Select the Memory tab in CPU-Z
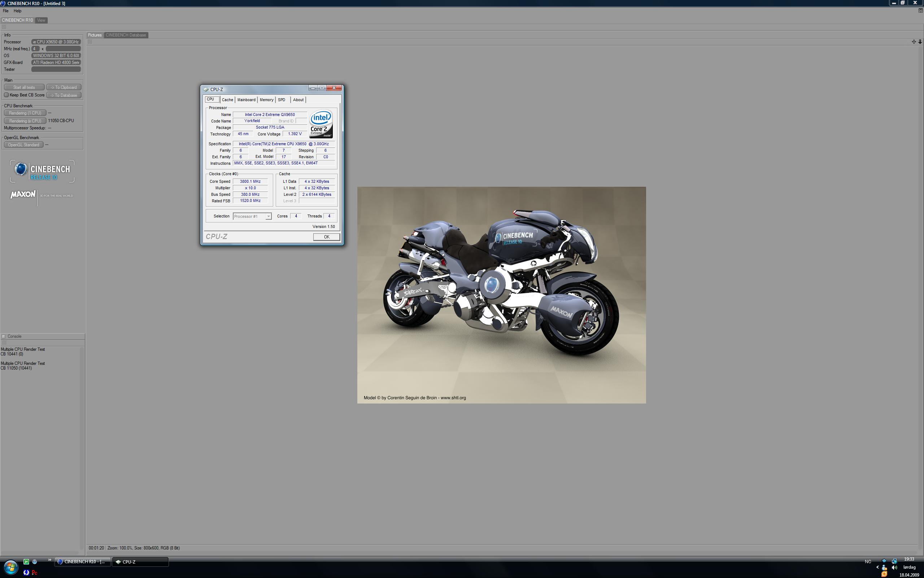The height and width of the screenshot is (578, 924). pyautogui.click(x=266, y=100)
